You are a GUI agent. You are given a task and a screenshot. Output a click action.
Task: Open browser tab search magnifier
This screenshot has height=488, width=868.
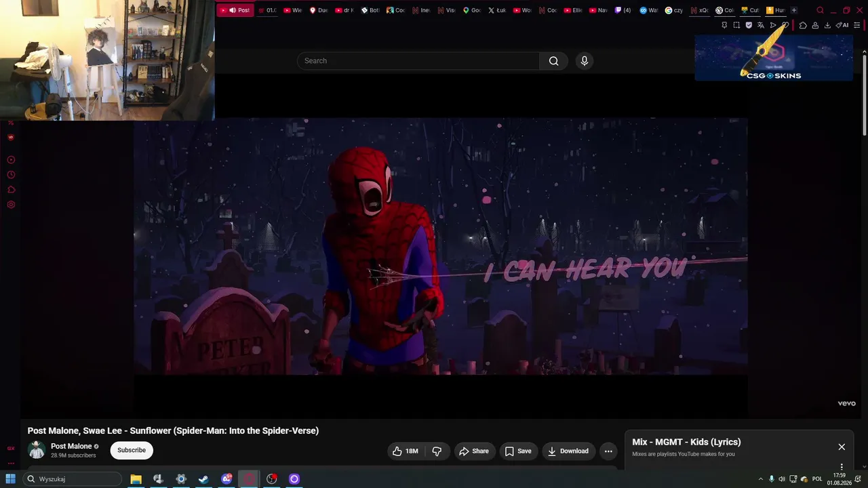(820, 10)
